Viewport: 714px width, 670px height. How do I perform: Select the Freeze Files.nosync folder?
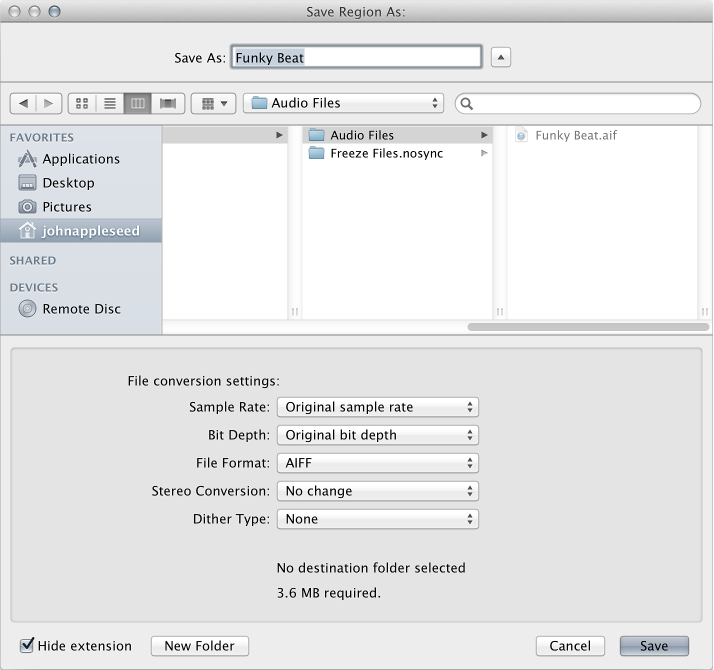click(397, 153)
